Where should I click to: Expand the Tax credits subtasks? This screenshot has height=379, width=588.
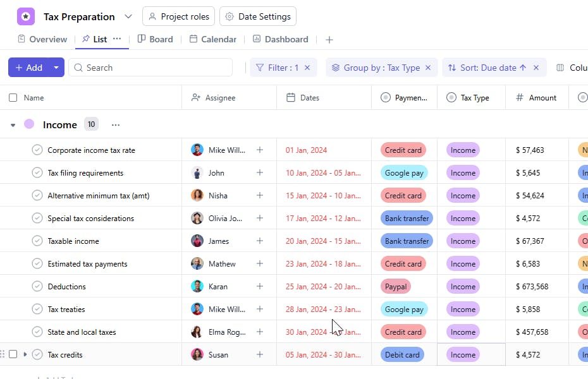[x=25, y=354]
